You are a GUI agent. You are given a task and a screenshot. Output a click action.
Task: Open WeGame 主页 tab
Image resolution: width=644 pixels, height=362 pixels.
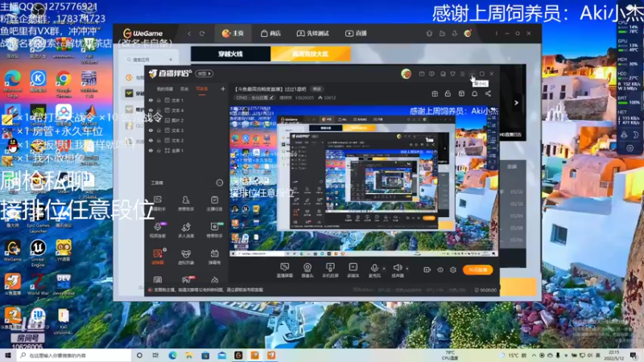[233, 33]
